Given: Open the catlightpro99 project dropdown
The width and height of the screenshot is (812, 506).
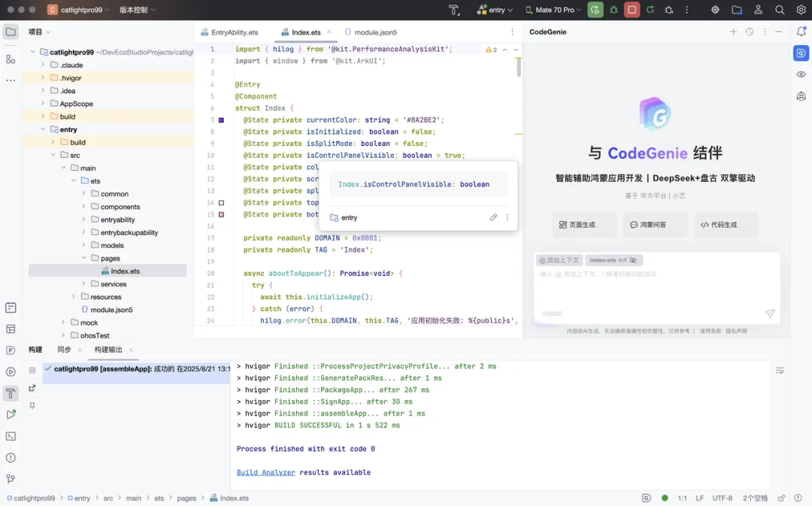Looking at the screenshot, I should (79, 10).
